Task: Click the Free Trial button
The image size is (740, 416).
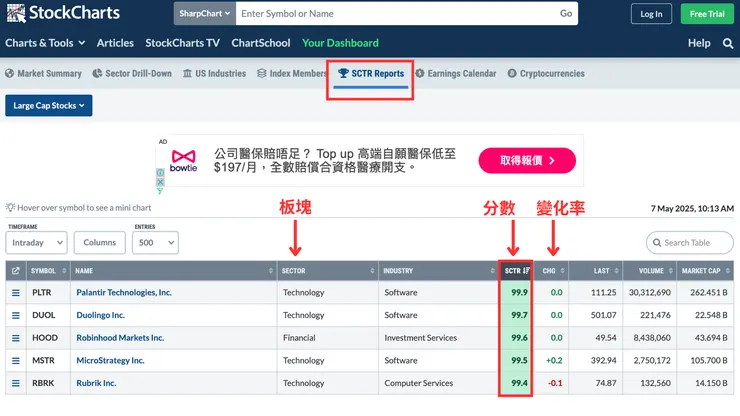Action: tap(707, 14)
